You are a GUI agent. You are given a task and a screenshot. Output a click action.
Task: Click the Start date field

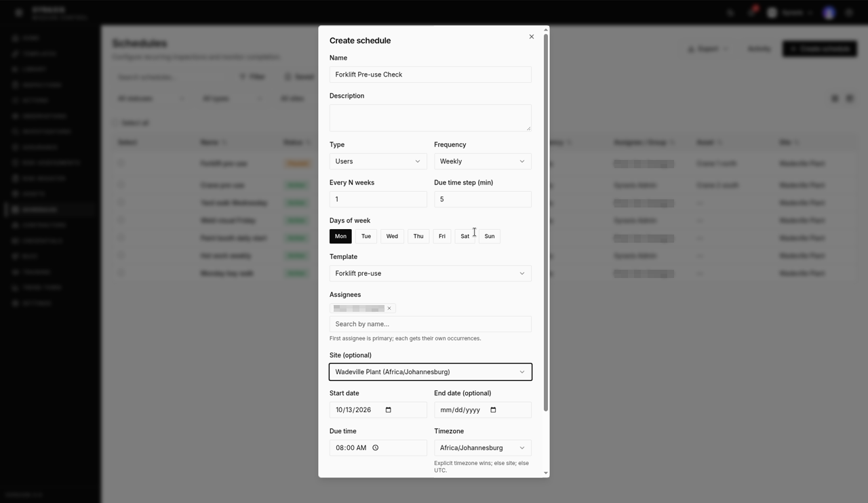pyautogui.click(x=378, y=410)
